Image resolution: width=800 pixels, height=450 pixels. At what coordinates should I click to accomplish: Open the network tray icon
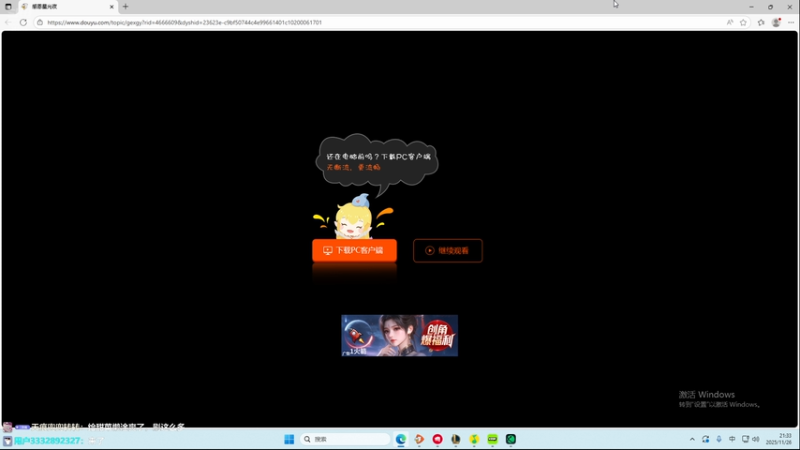pyautogui.click(x=745, y=439)
